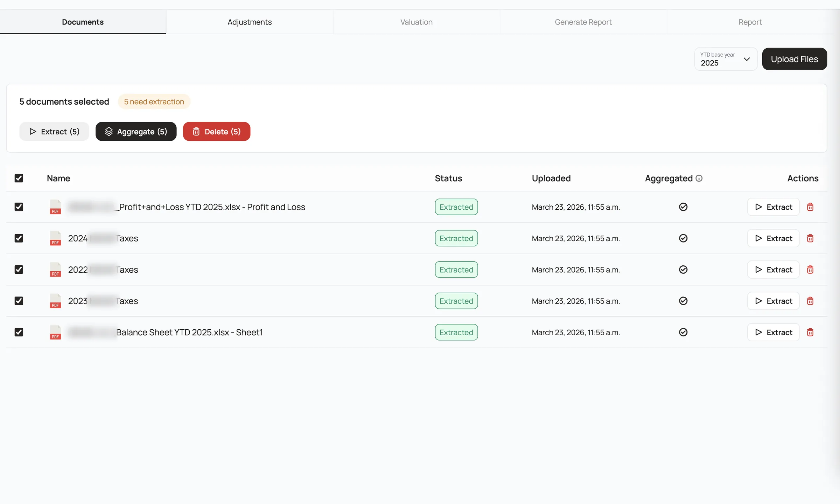Click the PDF icon for Profit and Loss file
The image size is (840, 504).
coord(55,207)
